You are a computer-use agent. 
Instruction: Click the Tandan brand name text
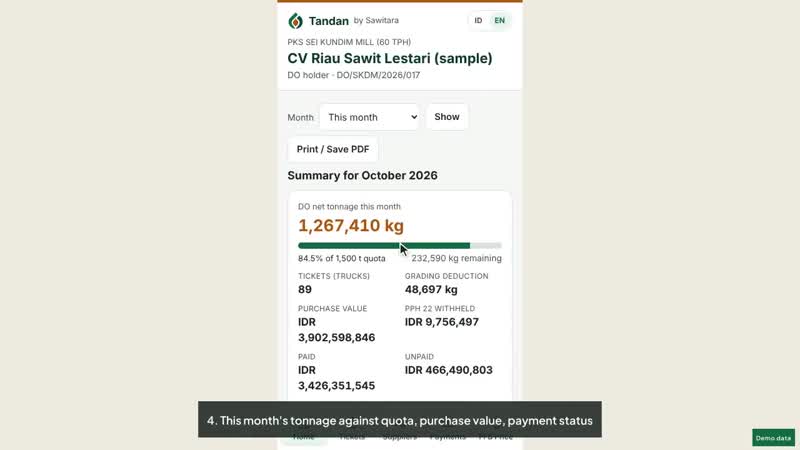329,21
